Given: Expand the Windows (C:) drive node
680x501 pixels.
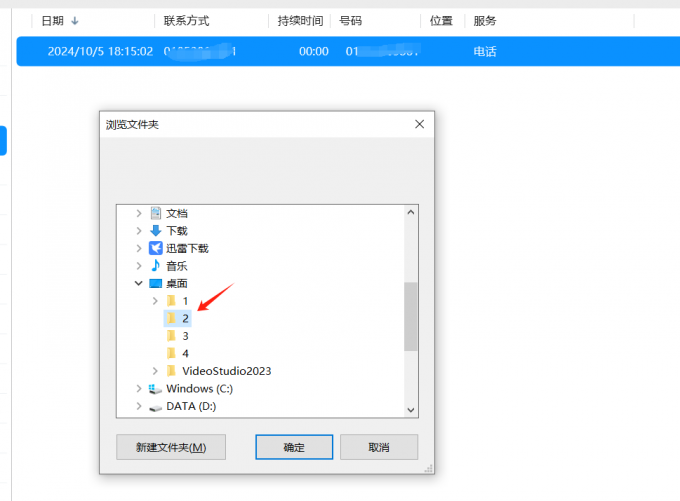Looking at the screenshot, I should pos(139,389).
